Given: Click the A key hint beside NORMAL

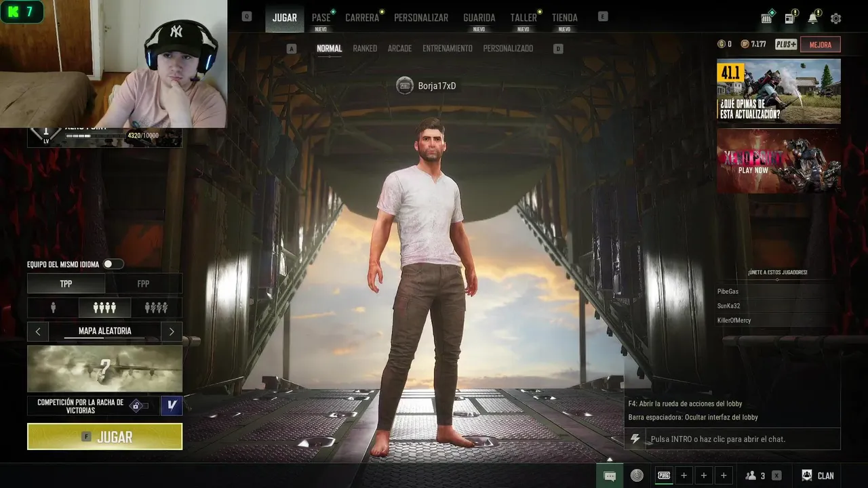Looking at the screenshot, I should (292, 49).
